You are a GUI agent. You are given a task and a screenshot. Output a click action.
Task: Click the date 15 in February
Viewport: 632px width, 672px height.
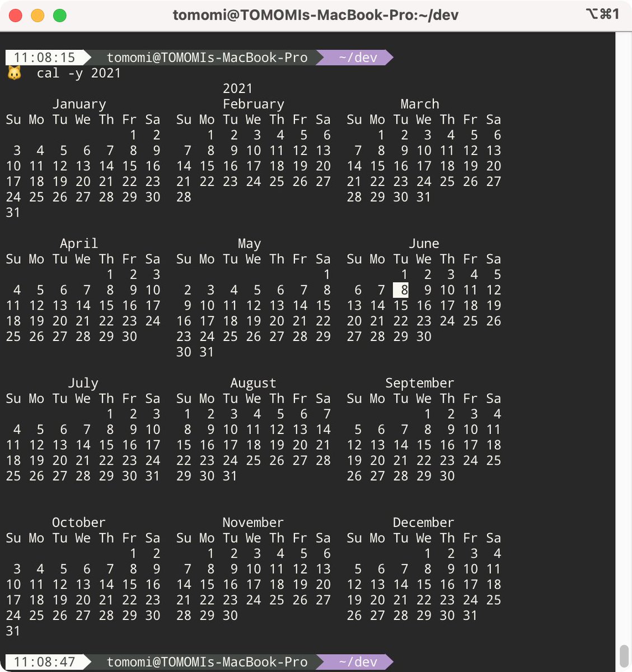click(207, 166)
